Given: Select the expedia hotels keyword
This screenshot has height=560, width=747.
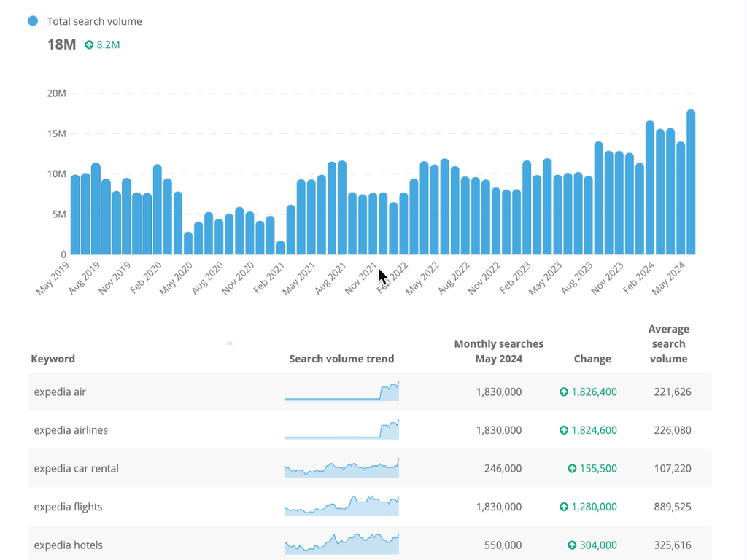Looking at the screenshot, I should coord(68,545).
